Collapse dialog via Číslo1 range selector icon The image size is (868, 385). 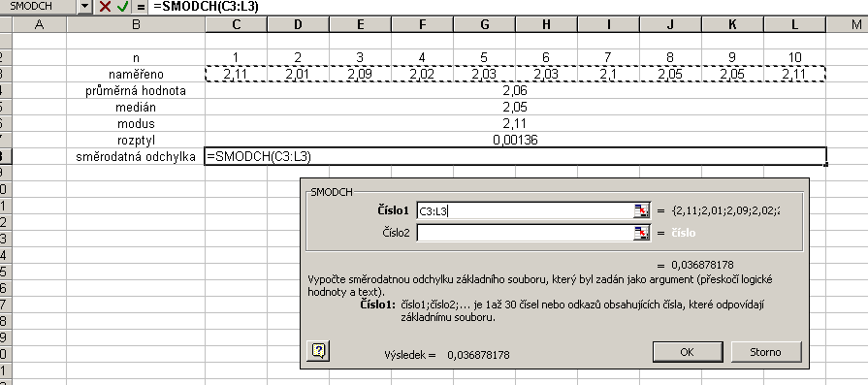(x=642, y=210)
